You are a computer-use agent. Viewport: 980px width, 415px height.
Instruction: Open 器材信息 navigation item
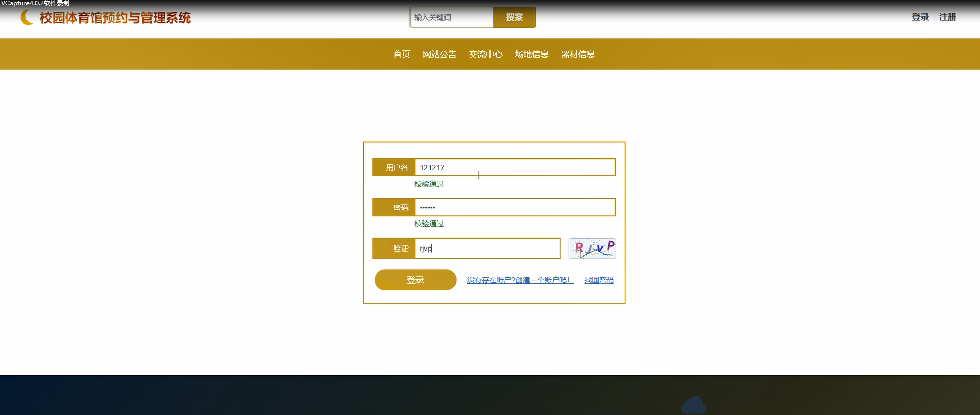click(578, 54)
